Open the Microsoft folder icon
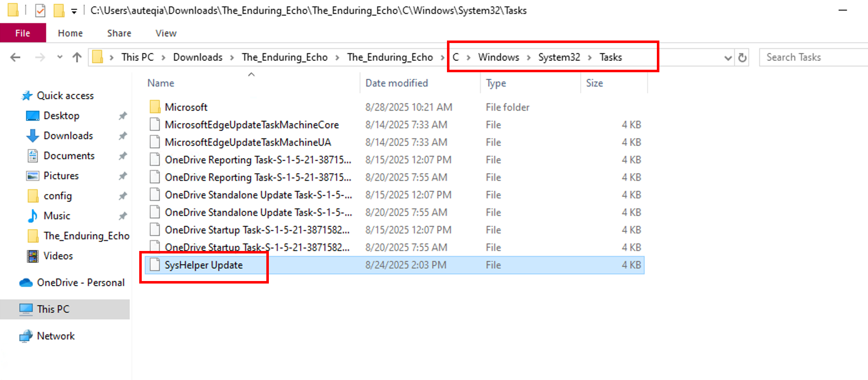This screenshot has height=380, width=868. pyautogui.click(x=155, y=107)
